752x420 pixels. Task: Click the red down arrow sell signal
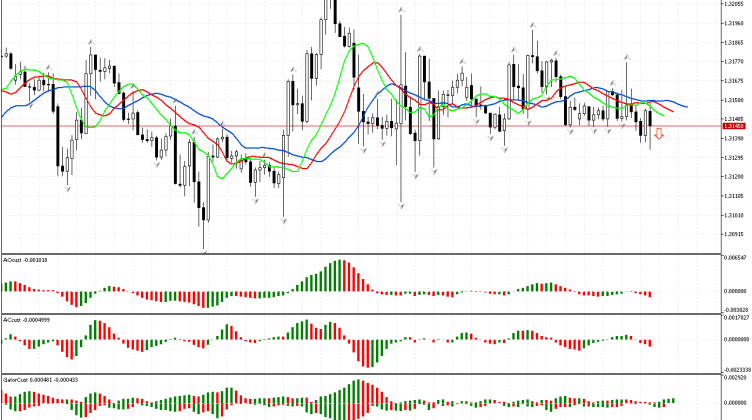click(659, 133)
